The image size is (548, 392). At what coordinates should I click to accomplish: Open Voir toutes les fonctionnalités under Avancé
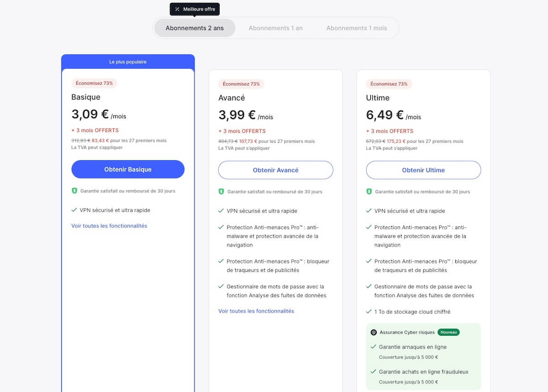(256, 311)
